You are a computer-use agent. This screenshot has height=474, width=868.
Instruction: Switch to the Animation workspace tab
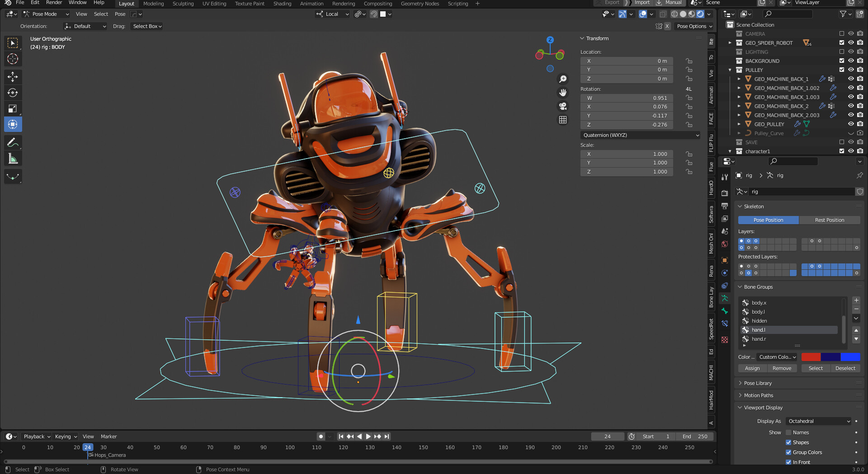[311, 4]
